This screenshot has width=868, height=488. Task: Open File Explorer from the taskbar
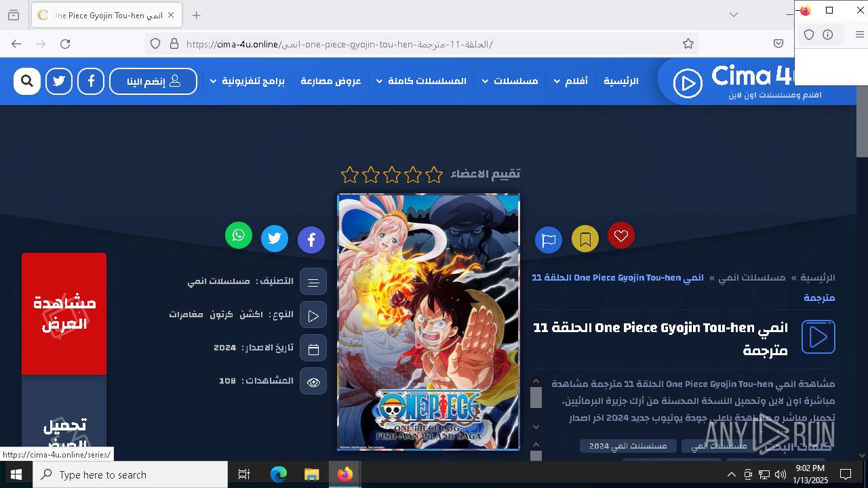(311, 474)
